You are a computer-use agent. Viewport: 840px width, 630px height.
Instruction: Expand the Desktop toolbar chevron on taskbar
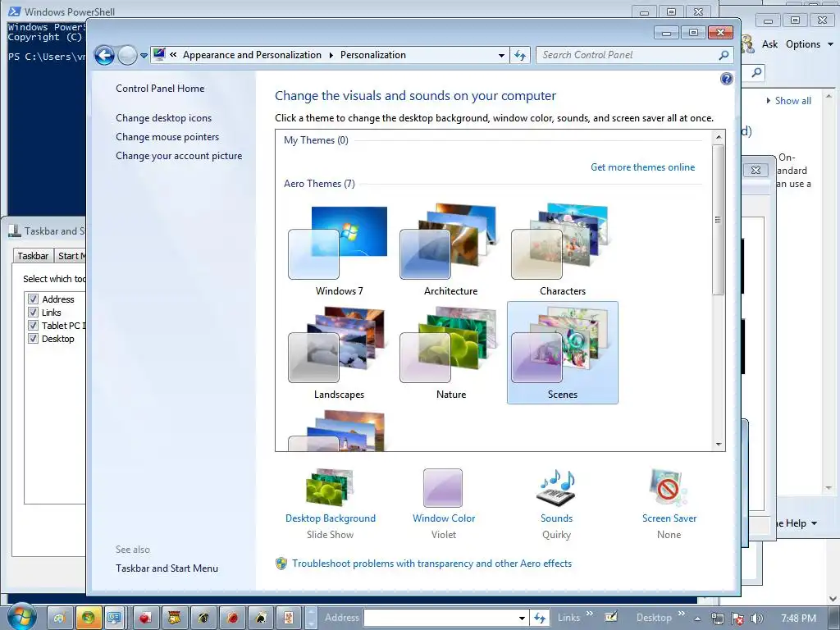click(x=682, y=614)
